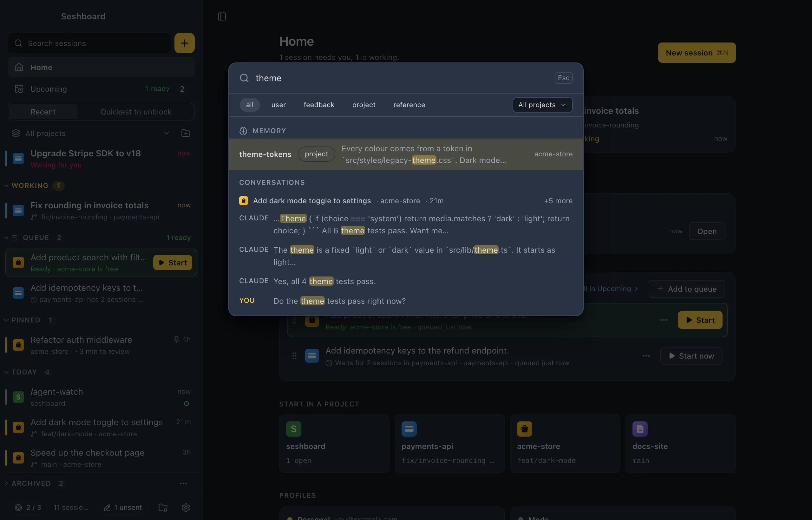Open All projects dropdown in search palette
This screenshot has height=520, width=812.
coord(542,105)
